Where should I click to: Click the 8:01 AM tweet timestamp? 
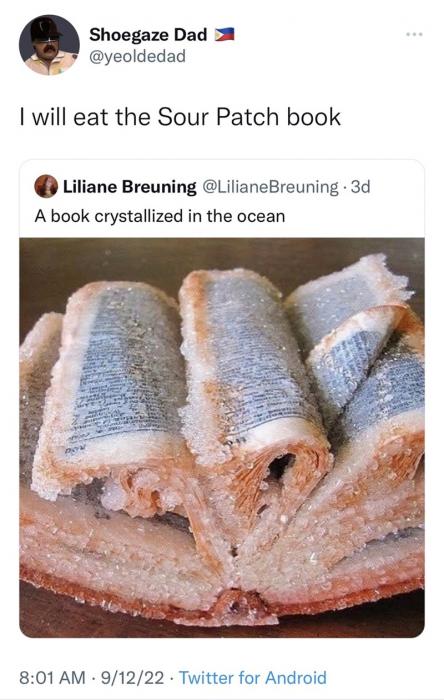52,678
